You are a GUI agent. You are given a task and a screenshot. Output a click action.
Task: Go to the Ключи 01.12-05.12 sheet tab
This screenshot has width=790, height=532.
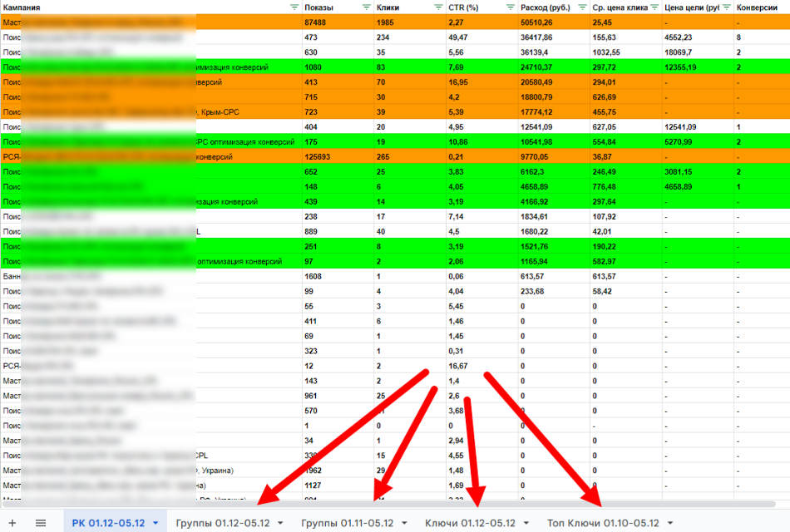(470, 523)
